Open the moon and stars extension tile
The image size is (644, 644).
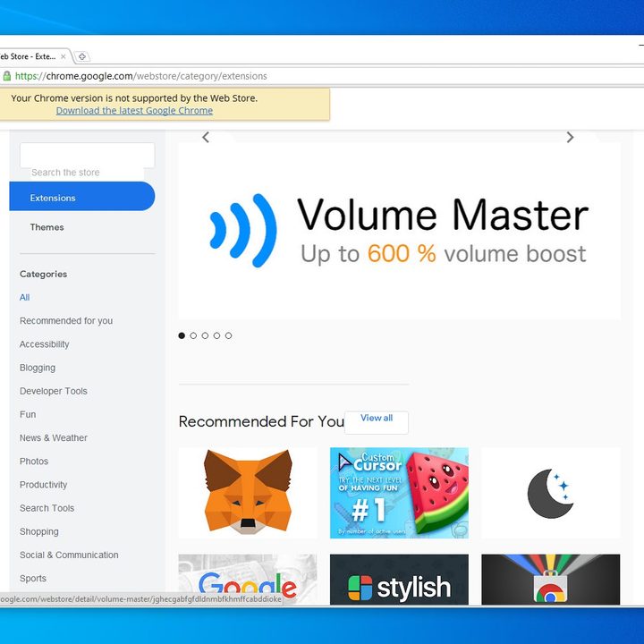tap(550, 493)
